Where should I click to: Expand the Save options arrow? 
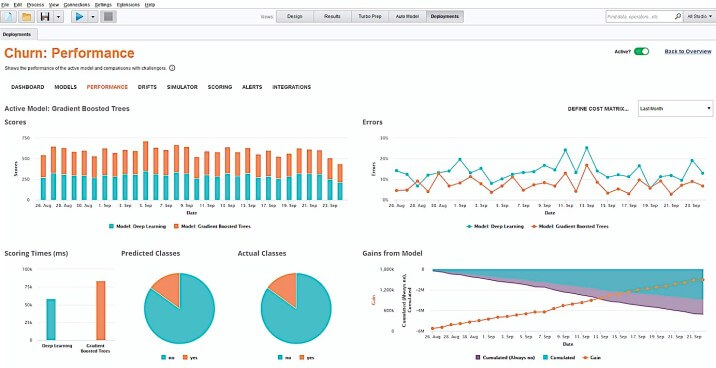click(58, 17)
